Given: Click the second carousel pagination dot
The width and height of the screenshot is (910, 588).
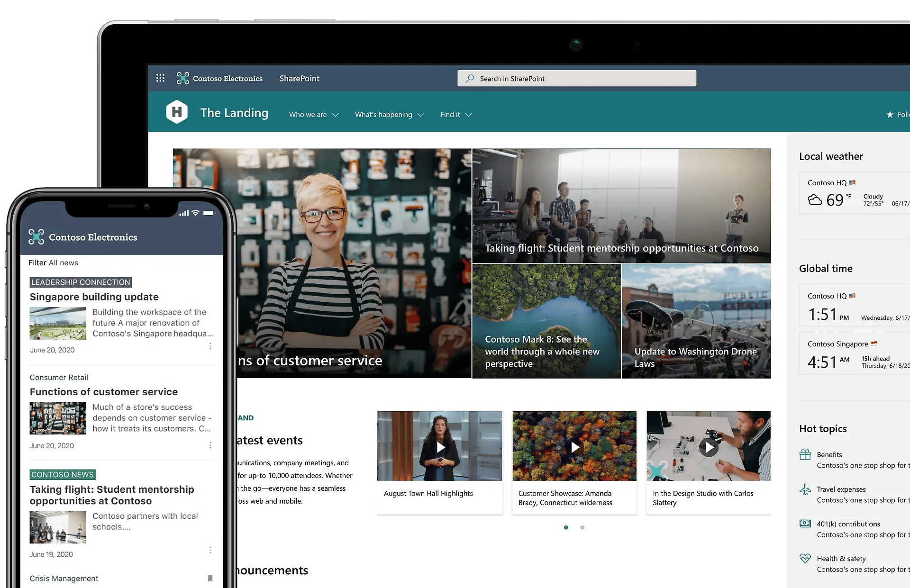Looking at the screenshot, I should click(x=582, y=527).
